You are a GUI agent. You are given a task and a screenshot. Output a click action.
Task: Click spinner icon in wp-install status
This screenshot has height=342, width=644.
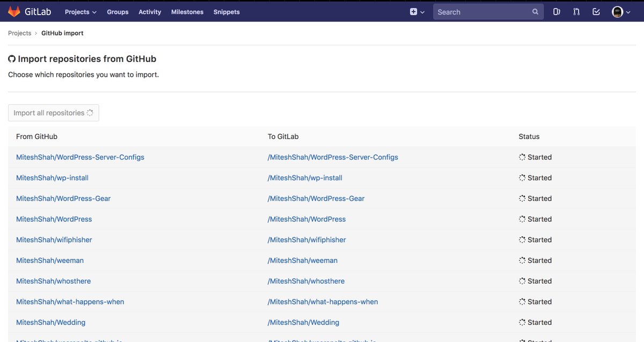pyautogui.click(x=522, y=178)
